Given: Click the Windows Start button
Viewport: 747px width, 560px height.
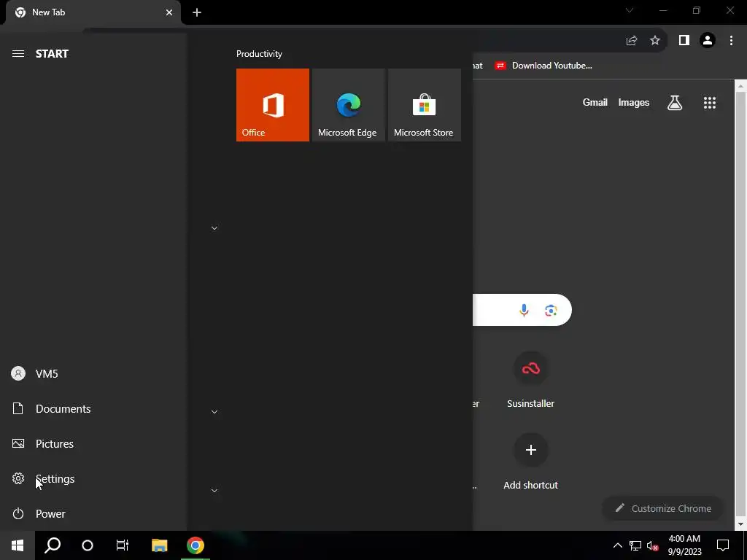Looking at the screenshot, I should coord(18,545).
